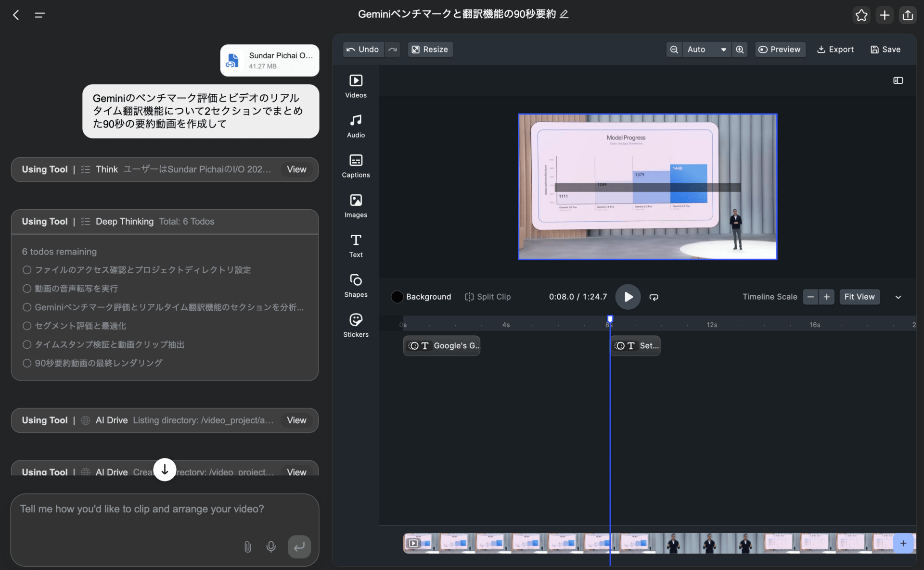The height and width of the screenshot is (570, 924).
Task: Create new project with plus icon
Action: point(885,15)
